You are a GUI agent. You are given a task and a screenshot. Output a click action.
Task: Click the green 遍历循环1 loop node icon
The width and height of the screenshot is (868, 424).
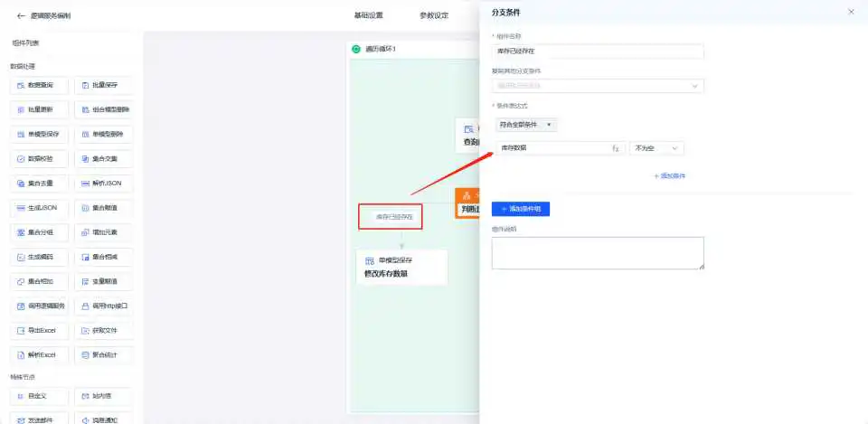[356, 49]
